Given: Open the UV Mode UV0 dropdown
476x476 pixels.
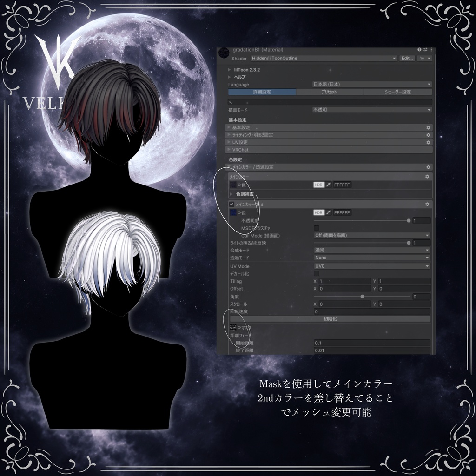Looking at the screenshot, I should point(372,266).
